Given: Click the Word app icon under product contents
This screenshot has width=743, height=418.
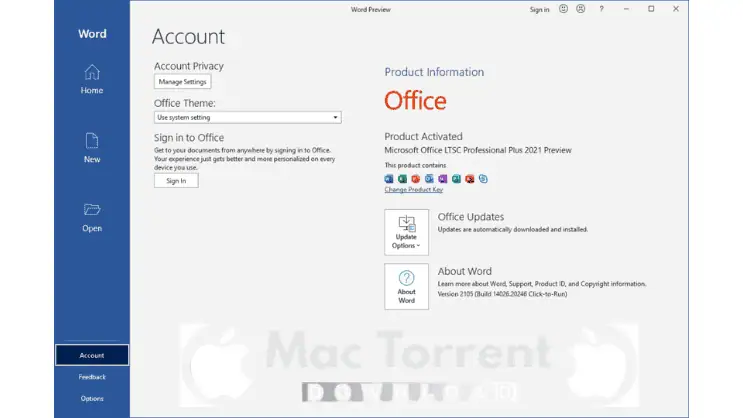Looking at the screenshot, I should pyautogui.click(x=389, y=179).
